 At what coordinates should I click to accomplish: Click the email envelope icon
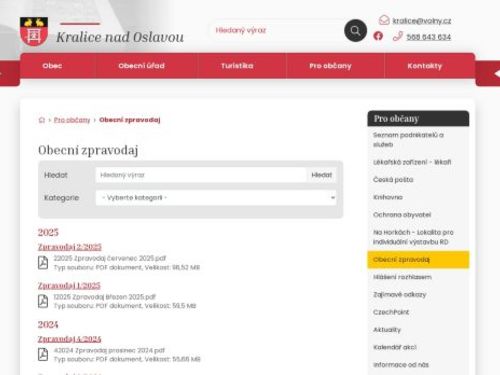click(x=384, y=20)
